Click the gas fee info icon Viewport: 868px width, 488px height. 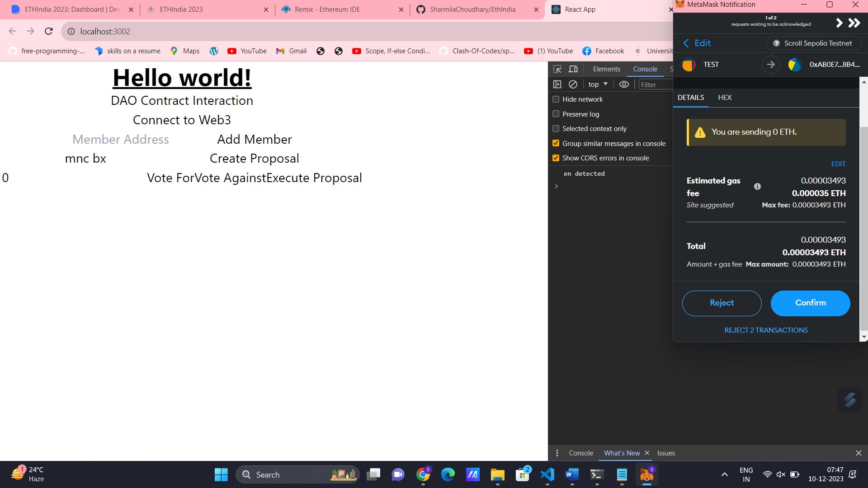[x=757, y=187]
